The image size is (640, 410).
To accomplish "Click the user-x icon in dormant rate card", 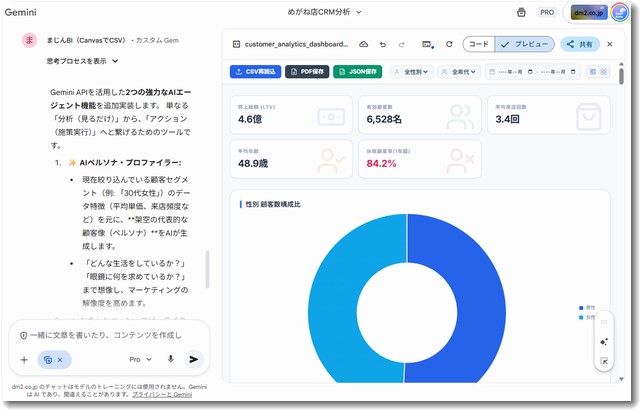I will pos(460,161).
